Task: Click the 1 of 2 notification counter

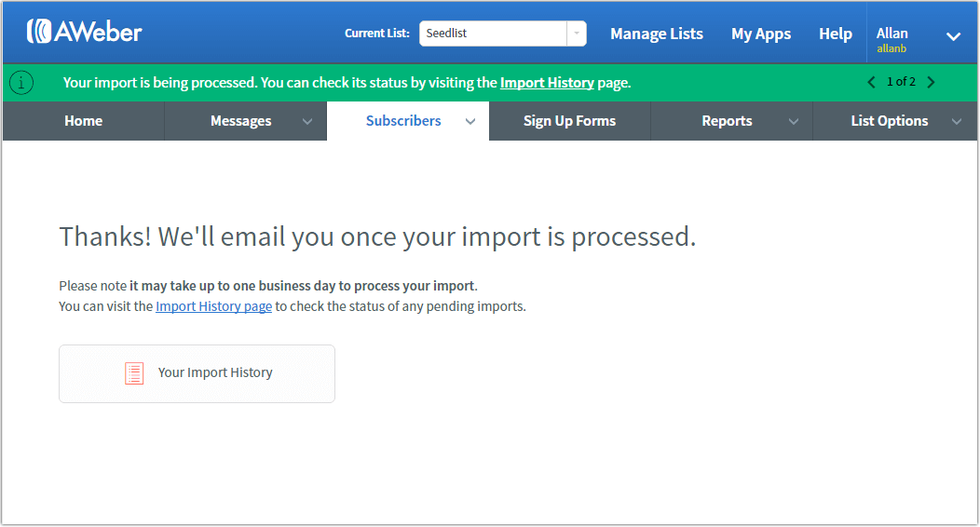Action: (x=901, y=82)
